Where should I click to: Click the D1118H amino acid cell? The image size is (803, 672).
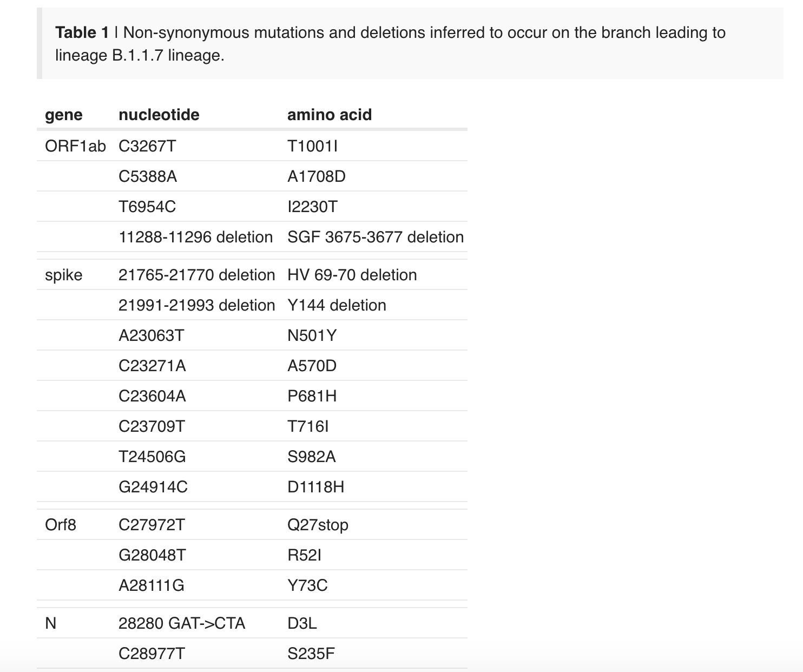coord(315,487)
